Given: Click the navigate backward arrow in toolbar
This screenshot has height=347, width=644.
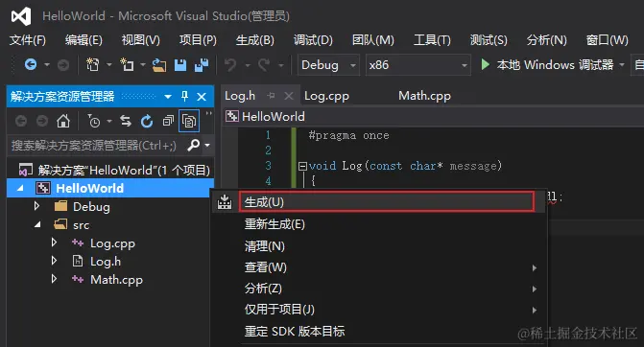Looking at the screenshot, I should (x=31, y=65).
